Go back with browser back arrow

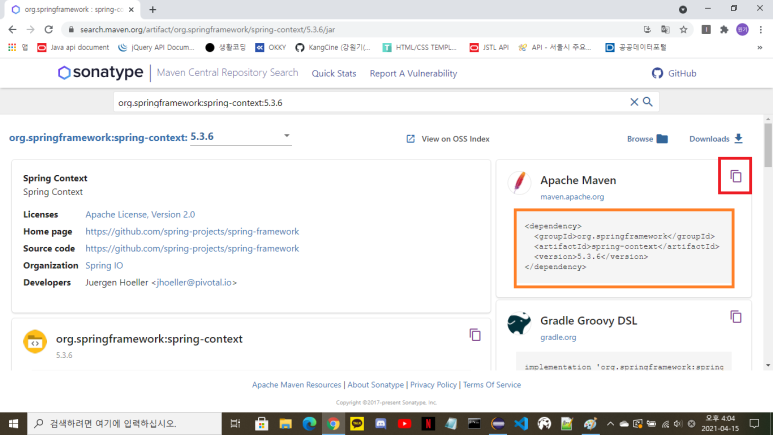click(13, 30)
